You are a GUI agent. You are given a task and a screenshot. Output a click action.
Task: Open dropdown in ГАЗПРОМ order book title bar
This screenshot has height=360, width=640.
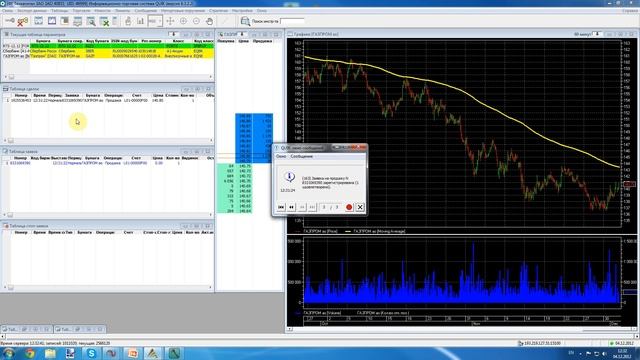tap(241, 34)
